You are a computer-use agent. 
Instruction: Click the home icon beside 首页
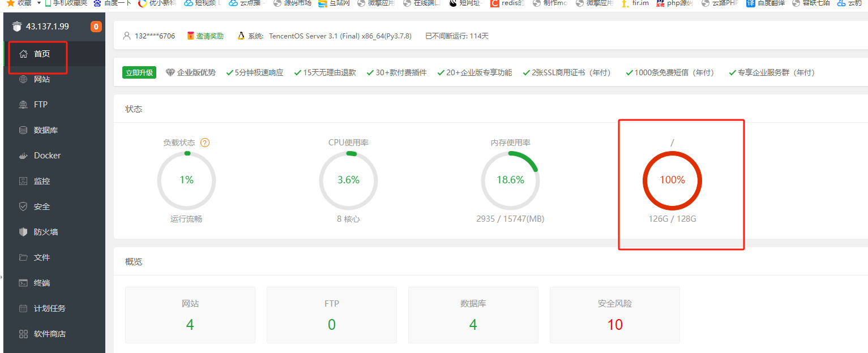(23, 54)
